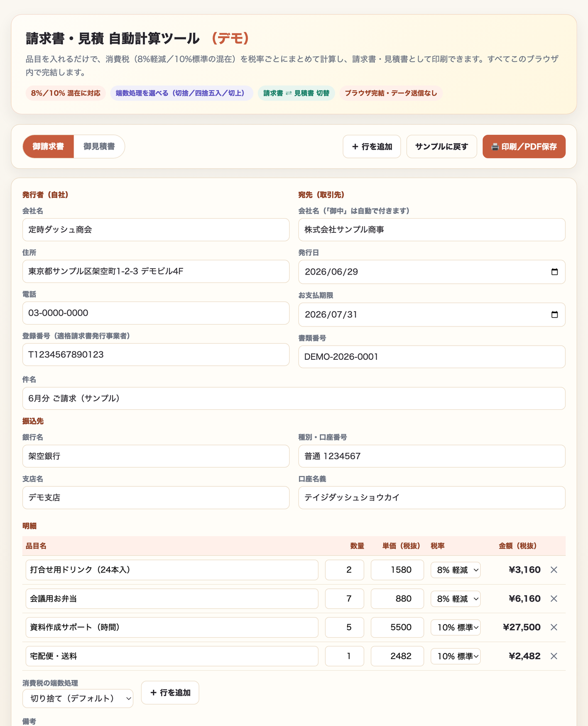Click amount ¥3,160
The image size is (588, 726).
(x=524, y=570)
